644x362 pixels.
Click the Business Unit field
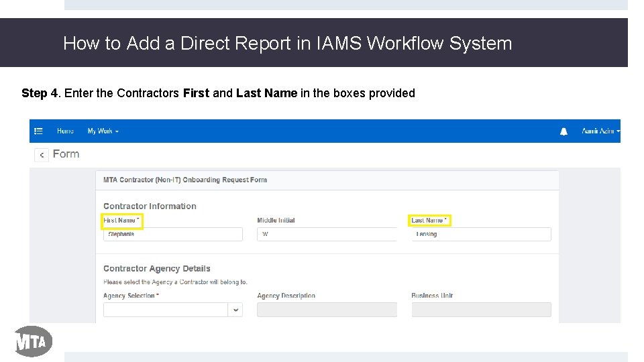point(482,310)
